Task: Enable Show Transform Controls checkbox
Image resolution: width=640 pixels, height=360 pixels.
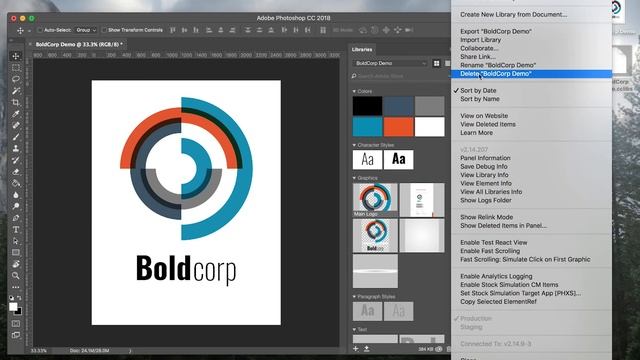Action: click(104, 30)
